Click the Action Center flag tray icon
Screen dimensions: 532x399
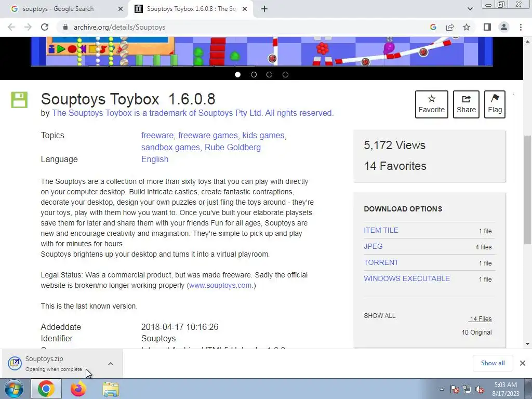click(x=454, y=389)
